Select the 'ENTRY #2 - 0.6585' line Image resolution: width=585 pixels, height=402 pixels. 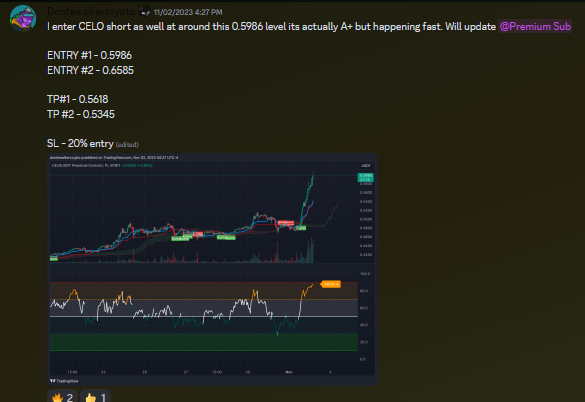click(x=90, y=70)
